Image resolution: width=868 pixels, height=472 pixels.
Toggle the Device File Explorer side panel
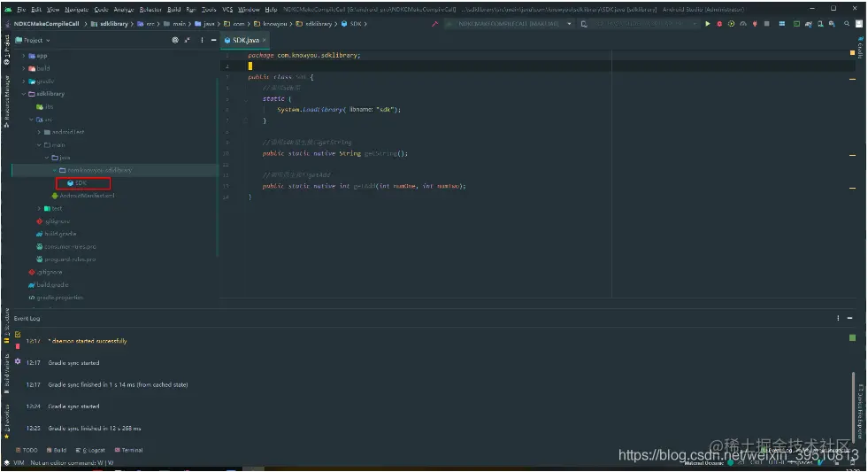pyautogui.click(x=860, y=411)
